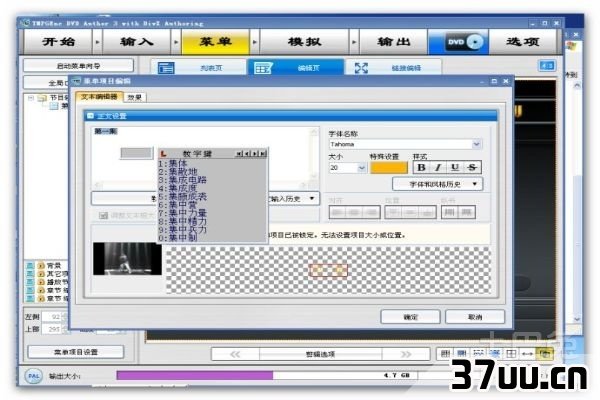The image size is (600, 400).
Task: Select IME candidate 0: 集中制
Action: coord(178,237)
